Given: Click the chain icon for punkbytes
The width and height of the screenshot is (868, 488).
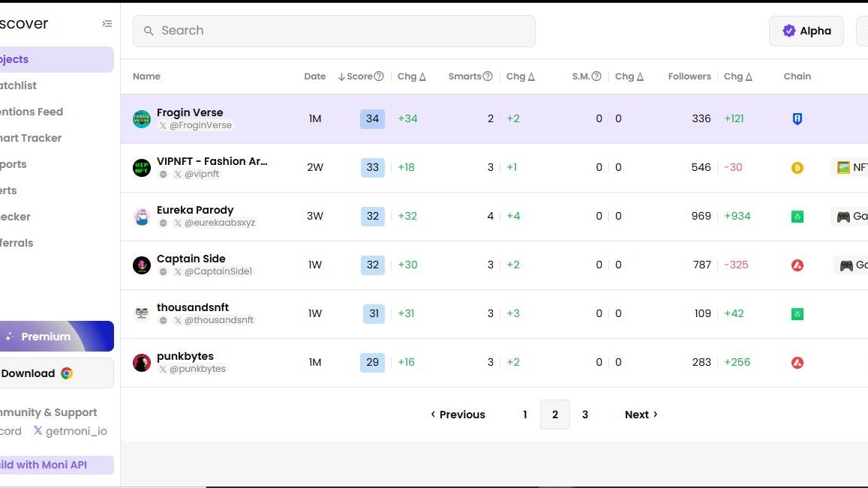Looking at the screenshot, I should pyautogui.click(x=797, y=362).
